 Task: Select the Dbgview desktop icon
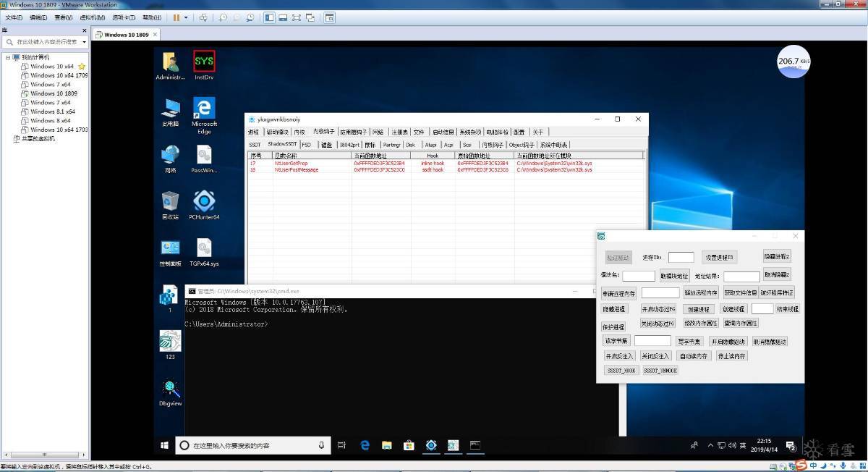[171, 393]
